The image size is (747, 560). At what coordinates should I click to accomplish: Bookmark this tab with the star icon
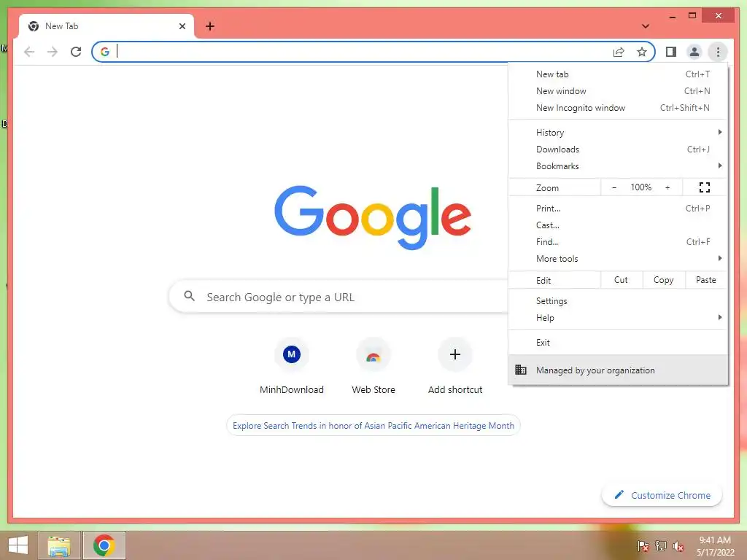tap(642, 52)
